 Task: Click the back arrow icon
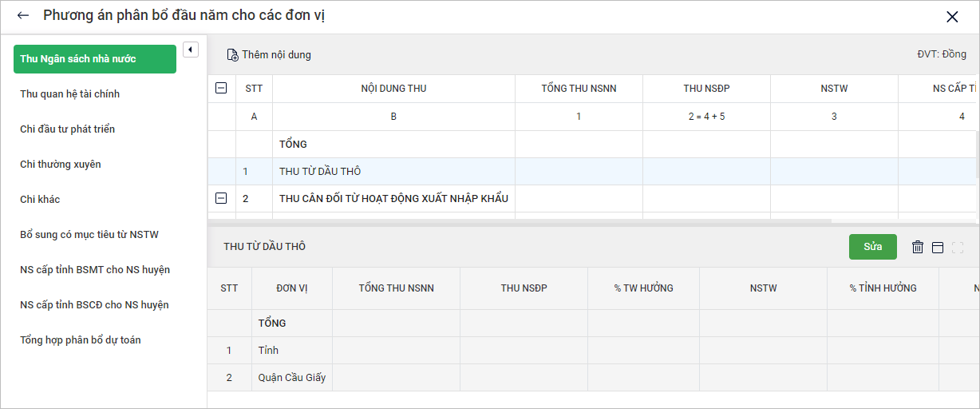tap(22, 16)
